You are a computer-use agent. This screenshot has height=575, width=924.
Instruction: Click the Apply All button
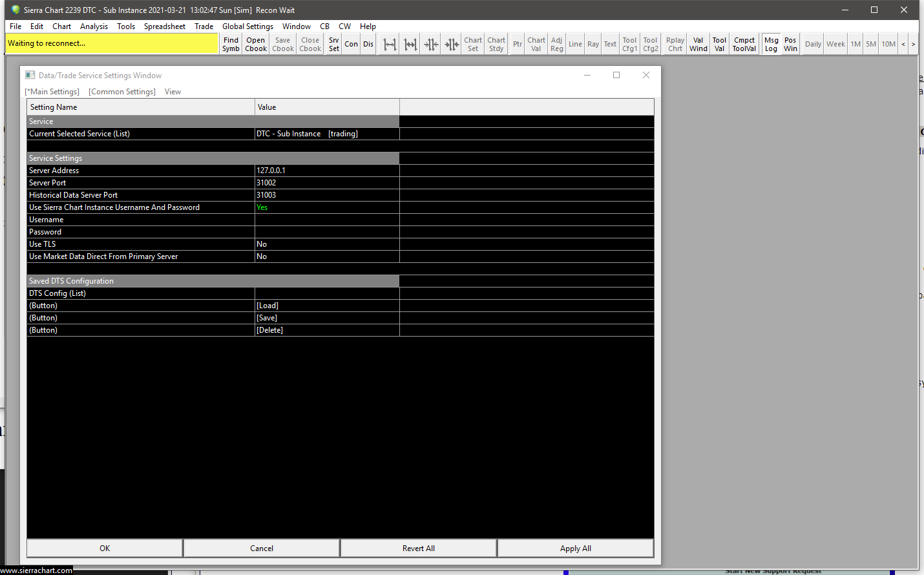tap(576, 549)
